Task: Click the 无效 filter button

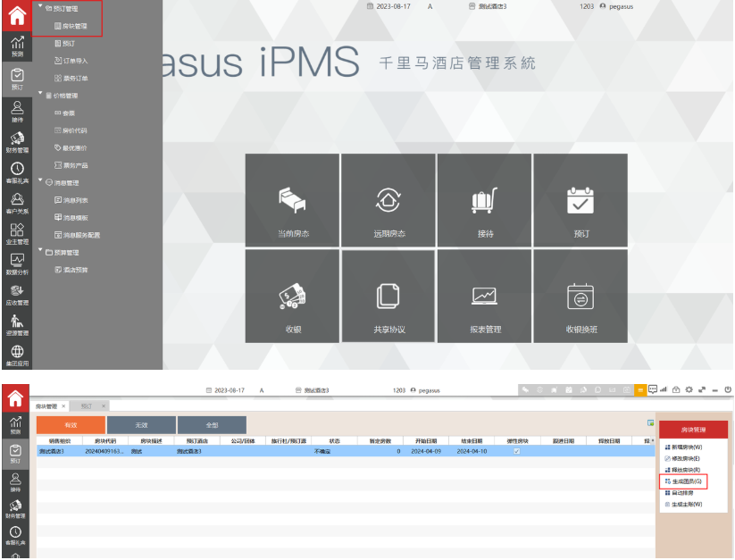Action: pyautogui.click(x=141, y=425)
